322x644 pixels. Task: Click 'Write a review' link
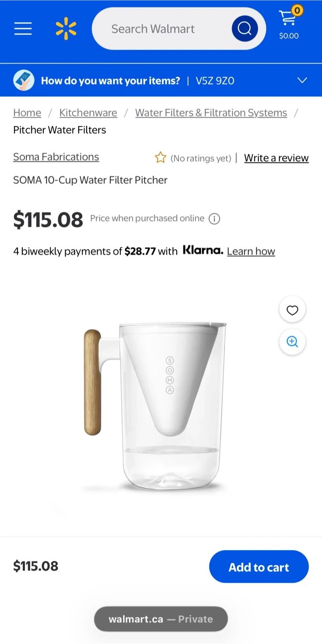pos(276,158)
